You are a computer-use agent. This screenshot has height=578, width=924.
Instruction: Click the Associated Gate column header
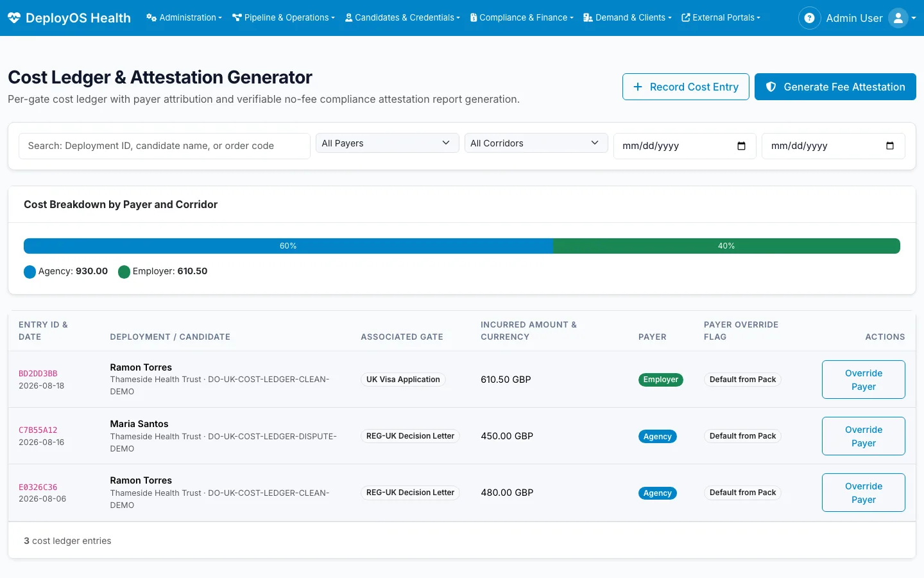tap(402, 337)
